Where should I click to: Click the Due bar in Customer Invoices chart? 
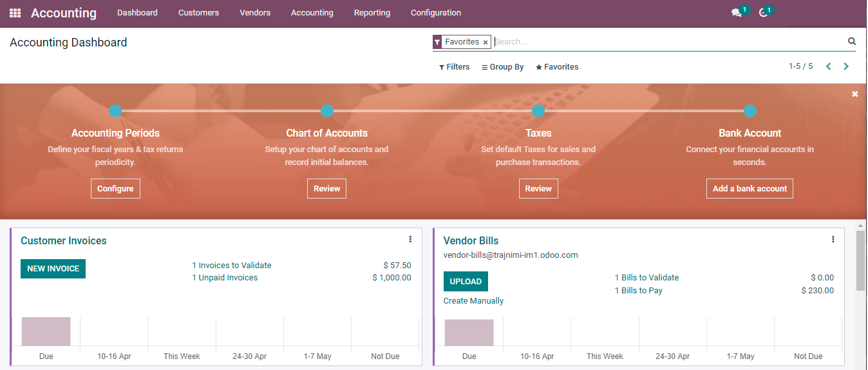pyautogui.click(x=46, y=332)
